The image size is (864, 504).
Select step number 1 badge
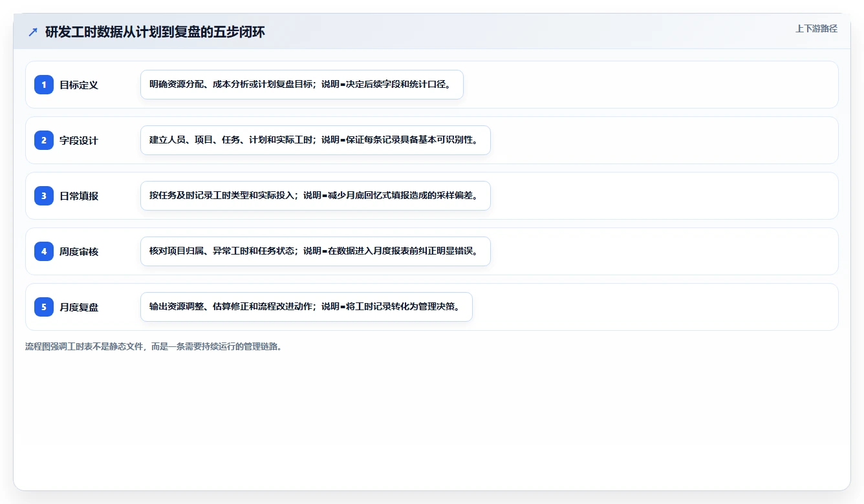pyautogui.click(x=44, y=85)
